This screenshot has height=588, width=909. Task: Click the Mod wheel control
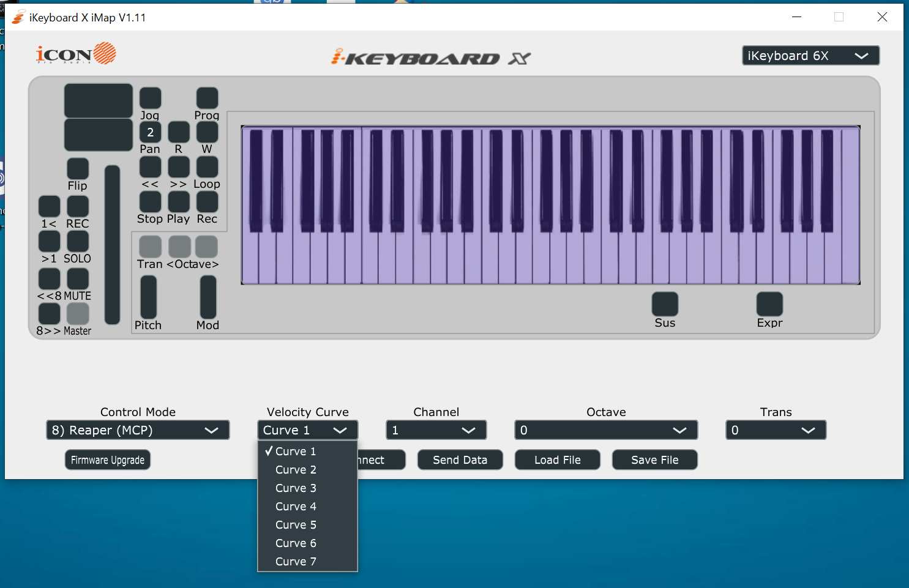[x=208, y=297]
